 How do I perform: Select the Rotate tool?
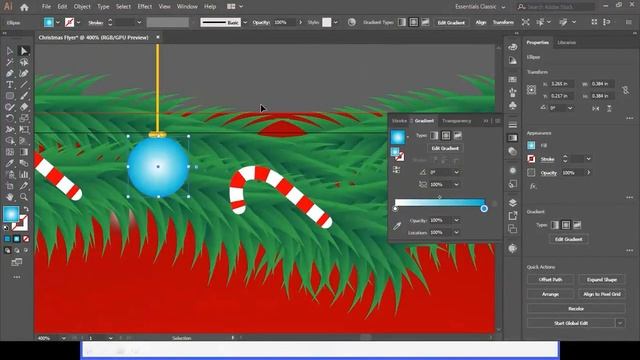pyautogui.click(x=9, y=118)
